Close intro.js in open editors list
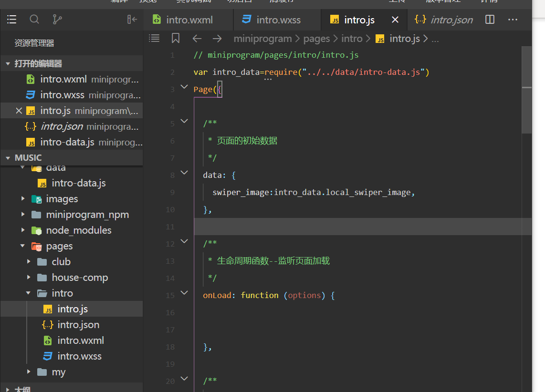The height and width of the screenshot is (392, 545). 19,111
